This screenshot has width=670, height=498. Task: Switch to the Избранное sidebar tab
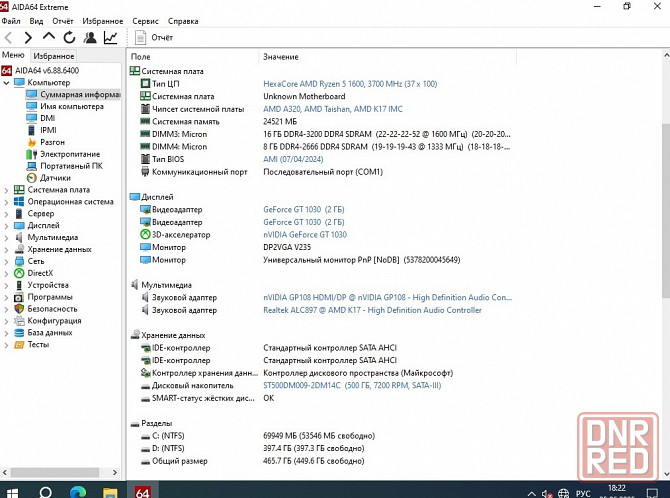[53, 56]
